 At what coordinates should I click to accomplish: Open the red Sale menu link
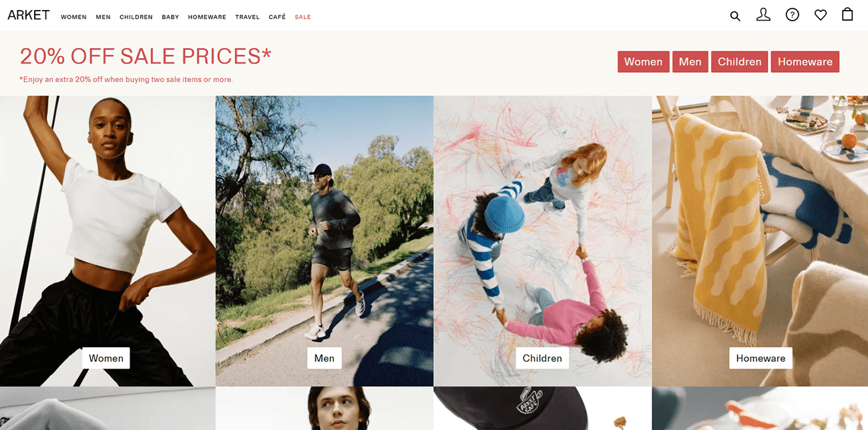[x=302, y=17]
